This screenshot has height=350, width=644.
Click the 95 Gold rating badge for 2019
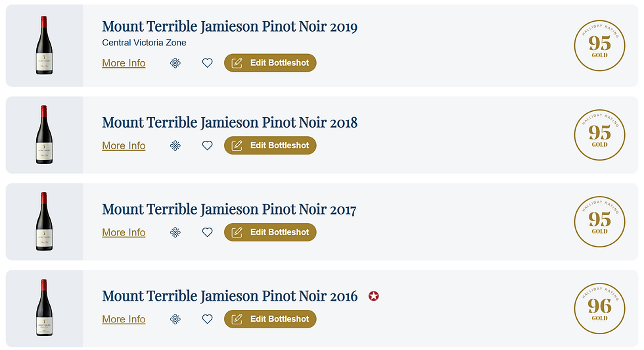599,45
